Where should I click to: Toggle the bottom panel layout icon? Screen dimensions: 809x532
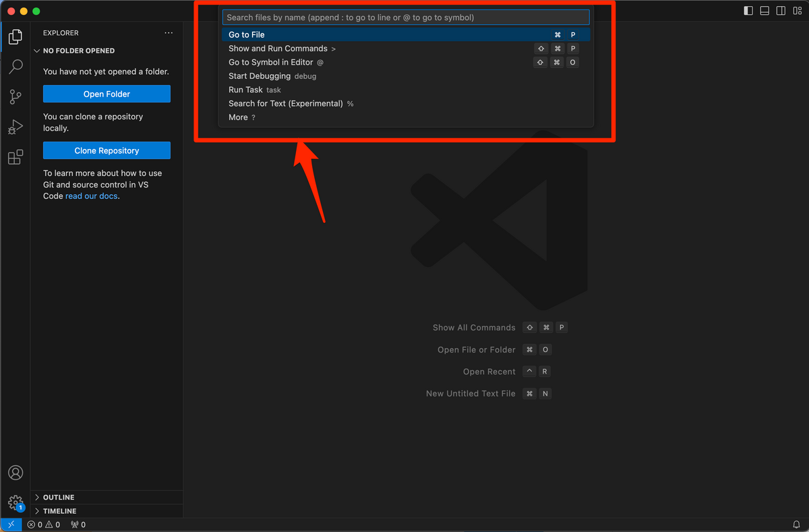tap(765, 11)
